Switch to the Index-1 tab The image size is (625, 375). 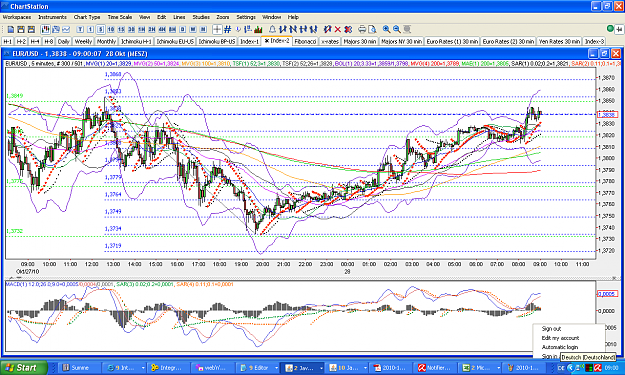250,41
